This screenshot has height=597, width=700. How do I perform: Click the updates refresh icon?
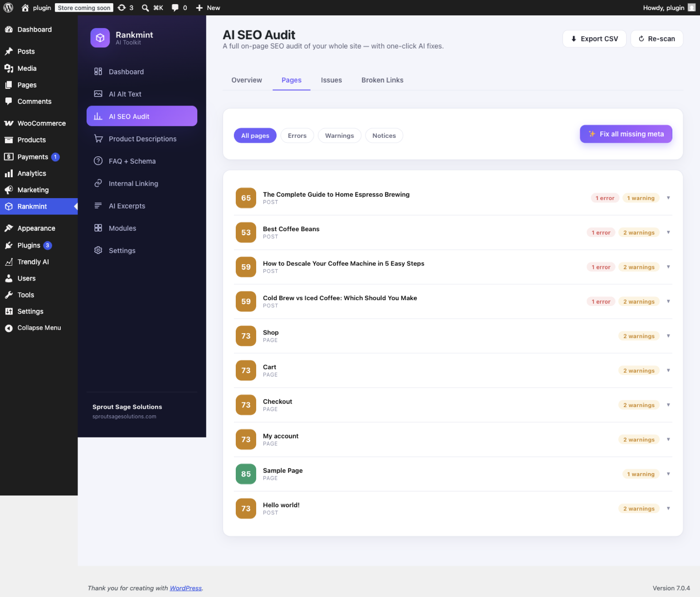click(122, 8)
